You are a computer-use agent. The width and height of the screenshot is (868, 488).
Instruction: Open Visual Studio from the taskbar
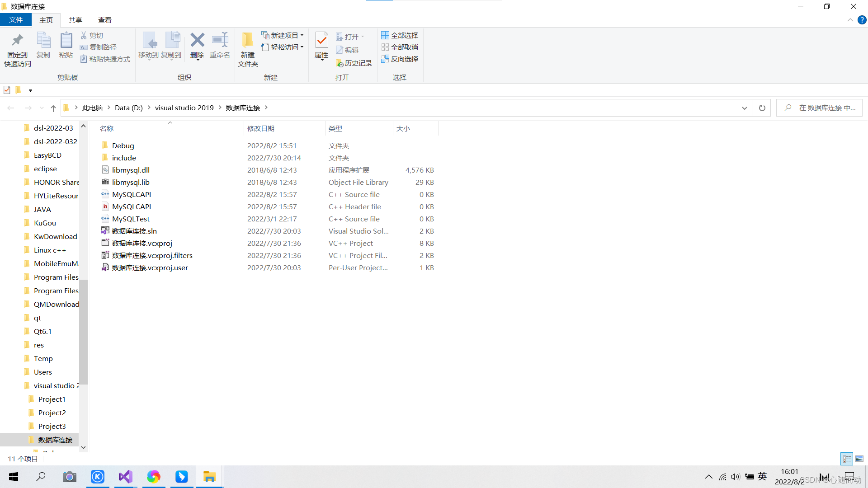[125, 477]
